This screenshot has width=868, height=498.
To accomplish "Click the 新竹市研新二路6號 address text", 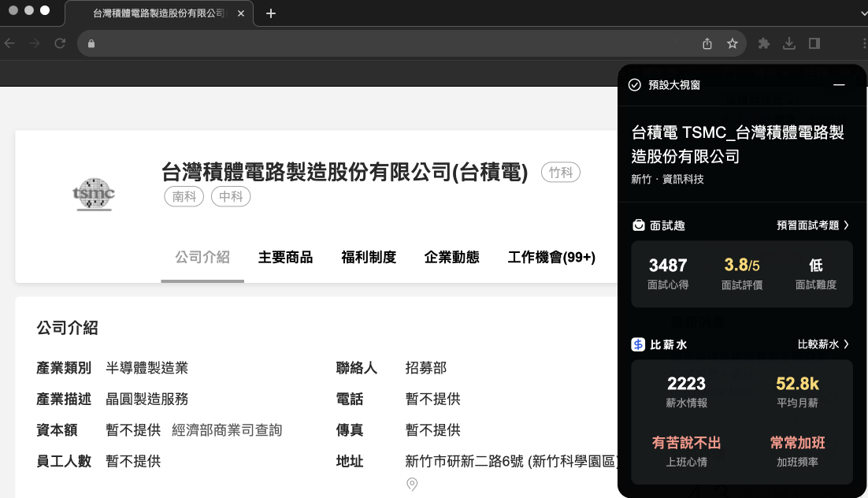I will (511, 461).
